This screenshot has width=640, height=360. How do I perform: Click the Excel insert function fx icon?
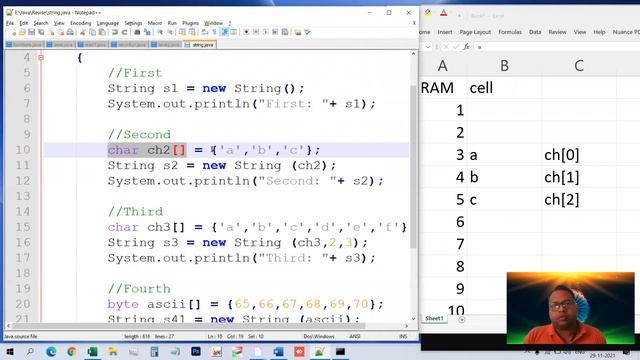pos(466,47)
